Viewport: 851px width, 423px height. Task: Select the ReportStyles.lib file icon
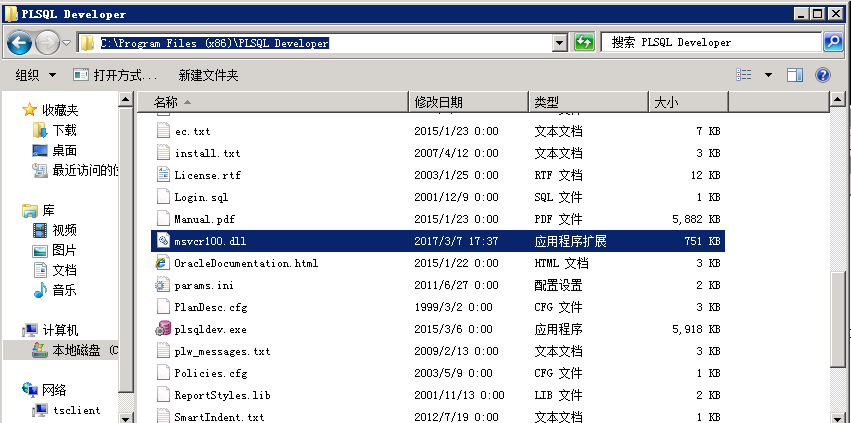click(163, 395)
